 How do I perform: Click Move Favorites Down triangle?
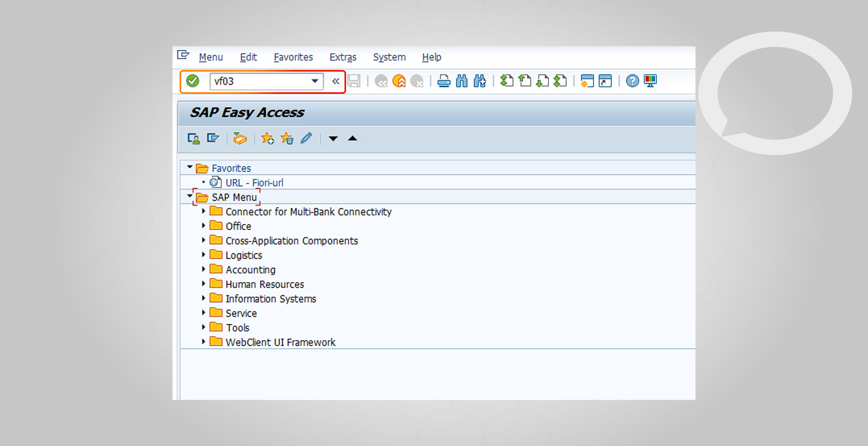tap(333, 139)
